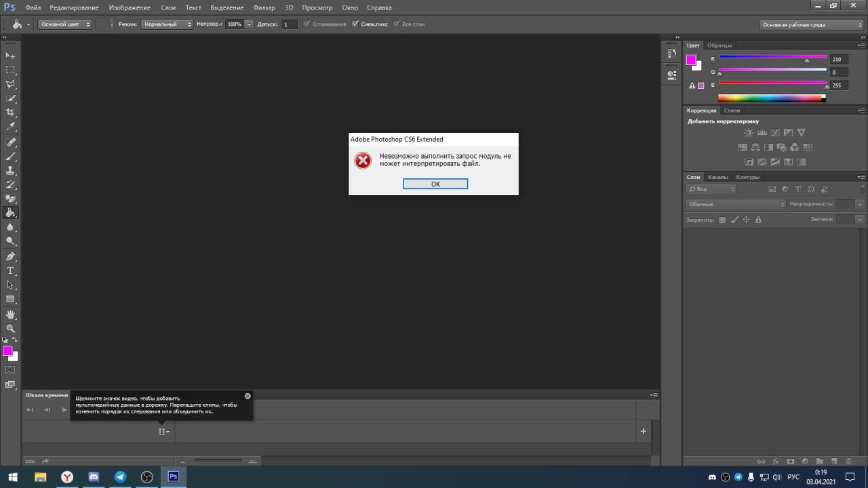Click the color spectrum ramp
This screenshot has width=868, height=488.
pos(772,98)
